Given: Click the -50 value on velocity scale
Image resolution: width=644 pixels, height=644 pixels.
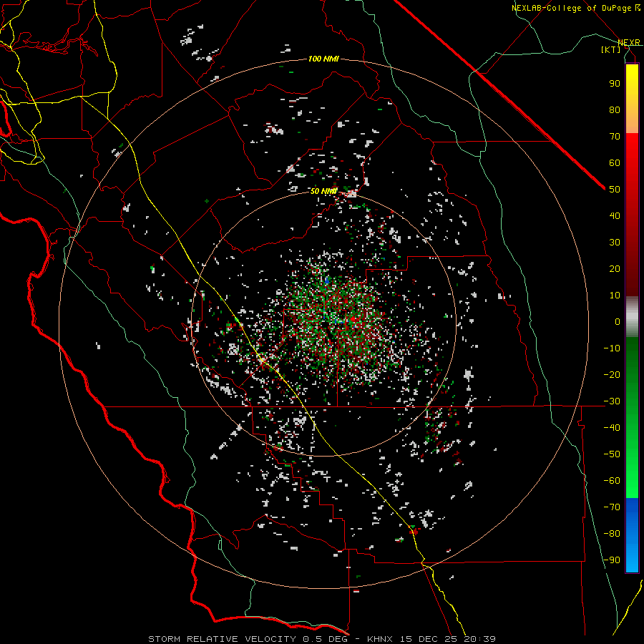Looking at the screenshot, I should pos(612,454).
